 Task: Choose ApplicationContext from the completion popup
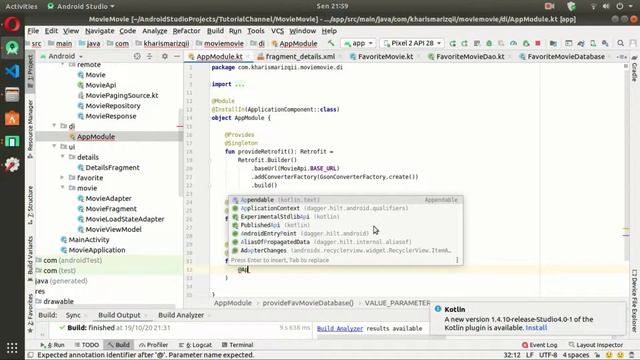pos(345,208)
